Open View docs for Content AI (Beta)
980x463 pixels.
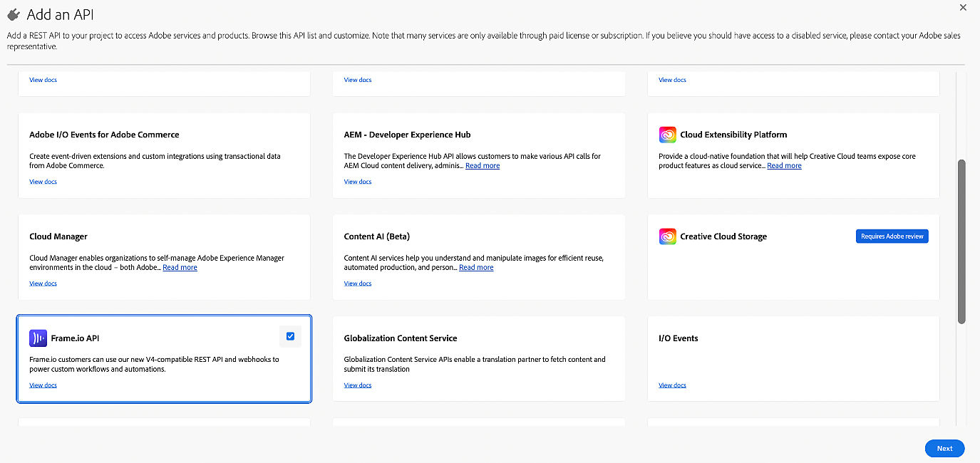click(358, 283)
